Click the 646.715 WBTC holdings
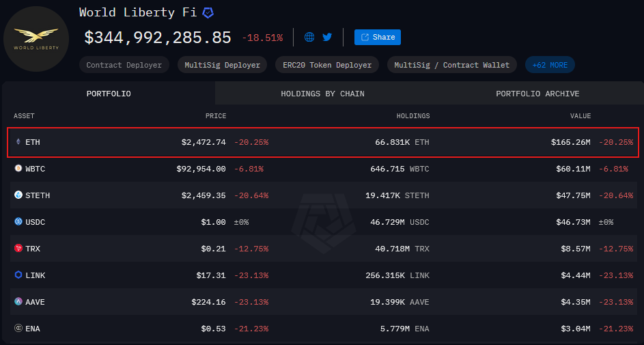Screen dimensions: 644x345 (x=400, y=169)
